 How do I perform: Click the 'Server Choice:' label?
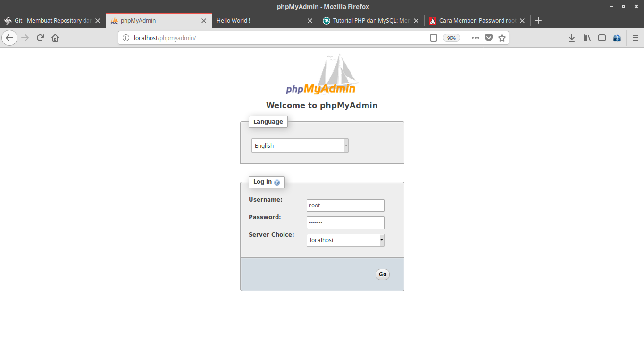pos(271,235)
